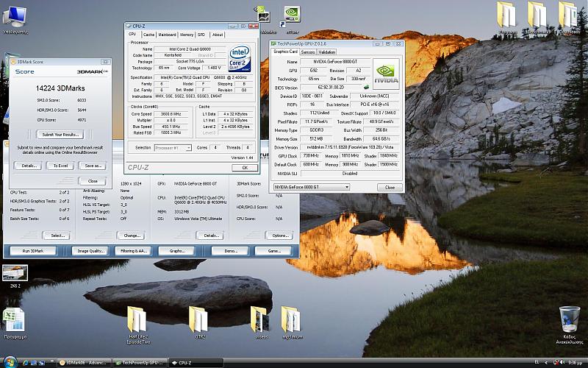Click Submit Your Results button
The image size is (588, 368).
coord(60,135)
